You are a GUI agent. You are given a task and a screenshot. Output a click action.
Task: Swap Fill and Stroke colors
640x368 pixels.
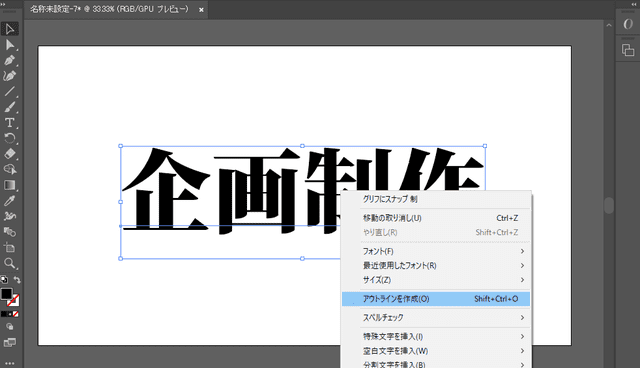click(x=17, y=280)
